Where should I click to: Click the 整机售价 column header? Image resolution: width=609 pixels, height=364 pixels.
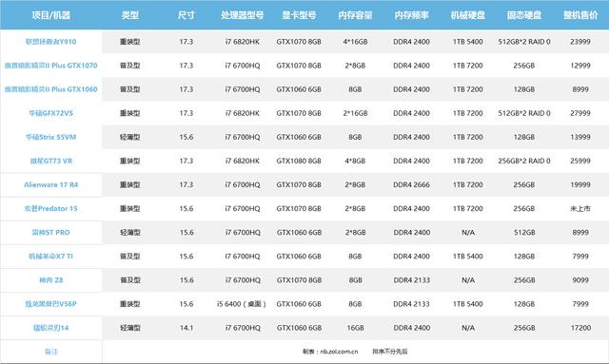click(x=580, y=15)
